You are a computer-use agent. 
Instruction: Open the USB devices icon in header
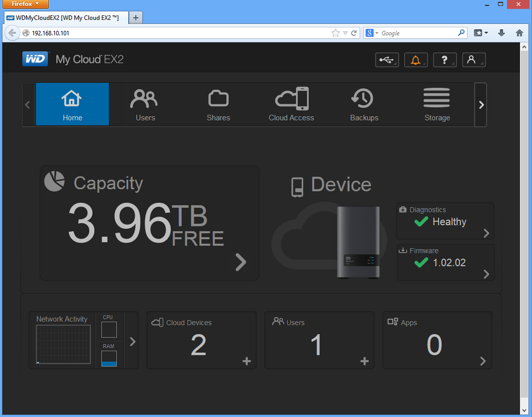tap(387, 60)
